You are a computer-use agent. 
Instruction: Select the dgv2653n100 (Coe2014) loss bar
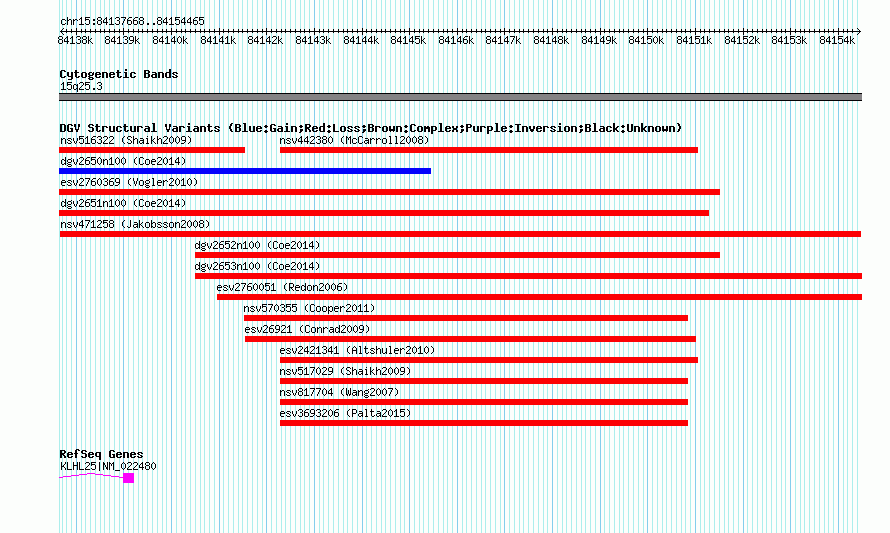[x=528, y=276]
